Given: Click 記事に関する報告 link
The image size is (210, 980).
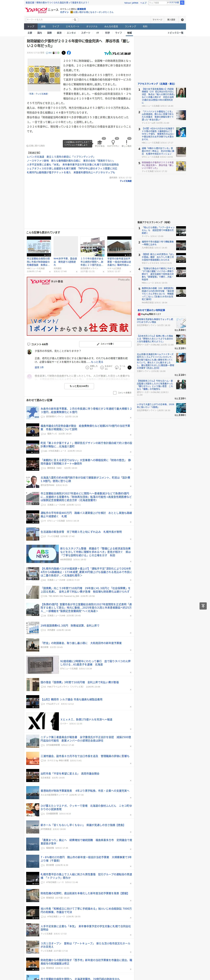Looking at the screenshot, I should click(36, 145).
